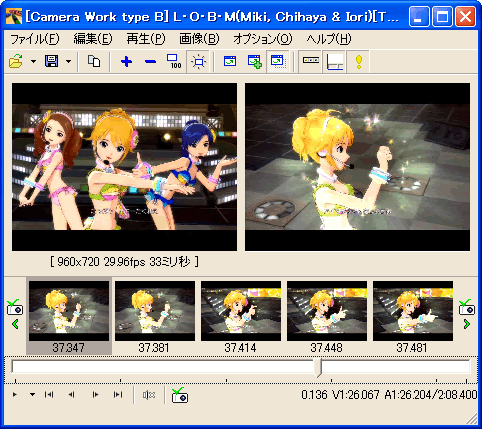
Task: Step forward one frame
Action: 95,395
